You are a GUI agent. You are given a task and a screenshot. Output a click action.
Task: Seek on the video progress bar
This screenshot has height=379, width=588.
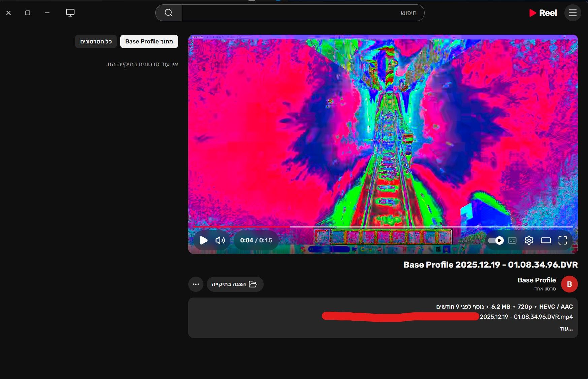point(383,227)
